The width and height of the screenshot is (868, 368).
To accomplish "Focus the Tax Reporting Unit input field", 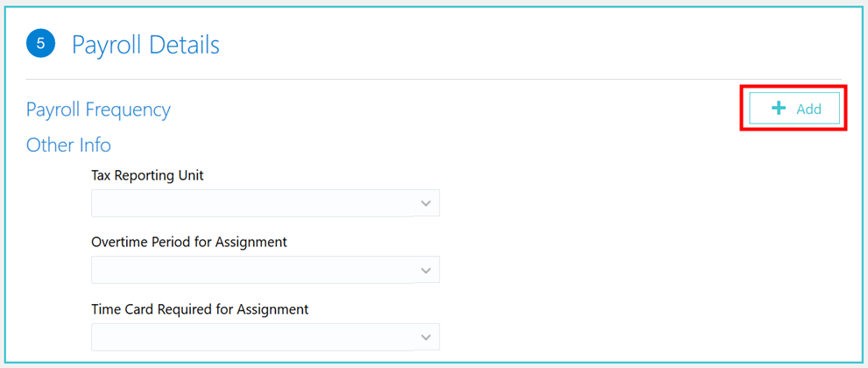I will point(252,203).
